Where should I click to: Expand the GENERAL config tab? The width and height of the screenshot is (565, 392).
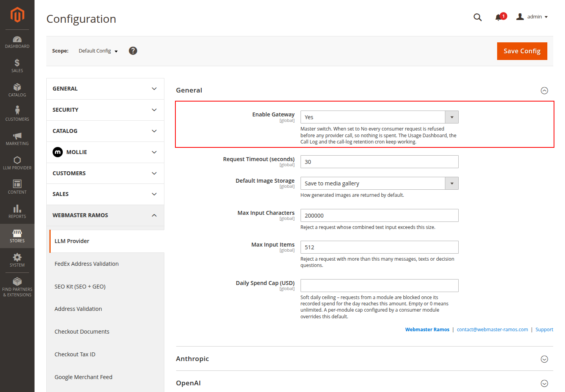pyautogui.click(x=105, y=89)
